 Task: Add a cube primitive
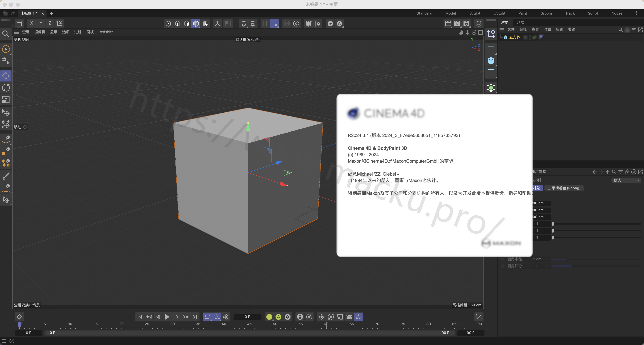click(x=491, y=61)
